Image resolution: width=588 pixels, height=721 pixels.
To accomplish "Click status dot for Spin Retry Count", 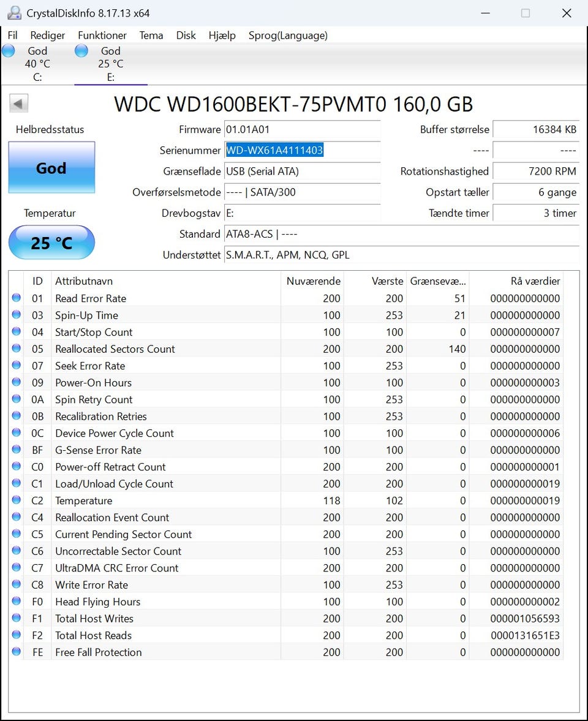I will (17, 399).
